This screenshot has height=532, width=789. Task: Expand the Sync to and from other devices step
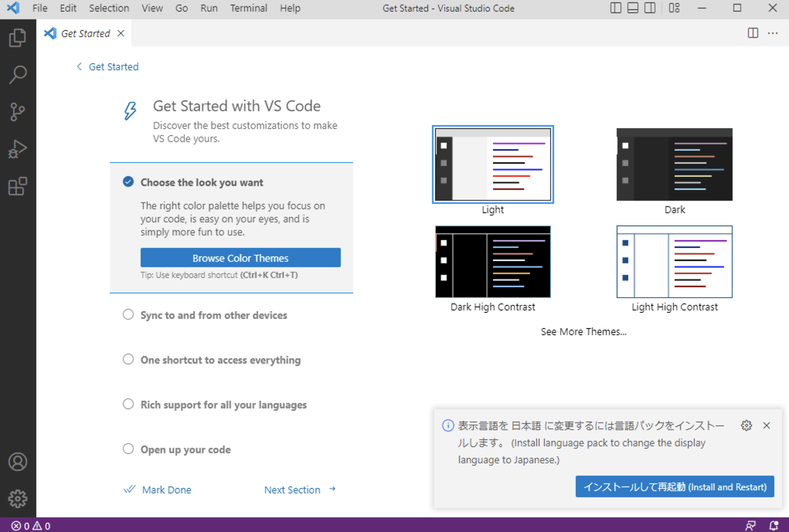click(x=214, y=315)
